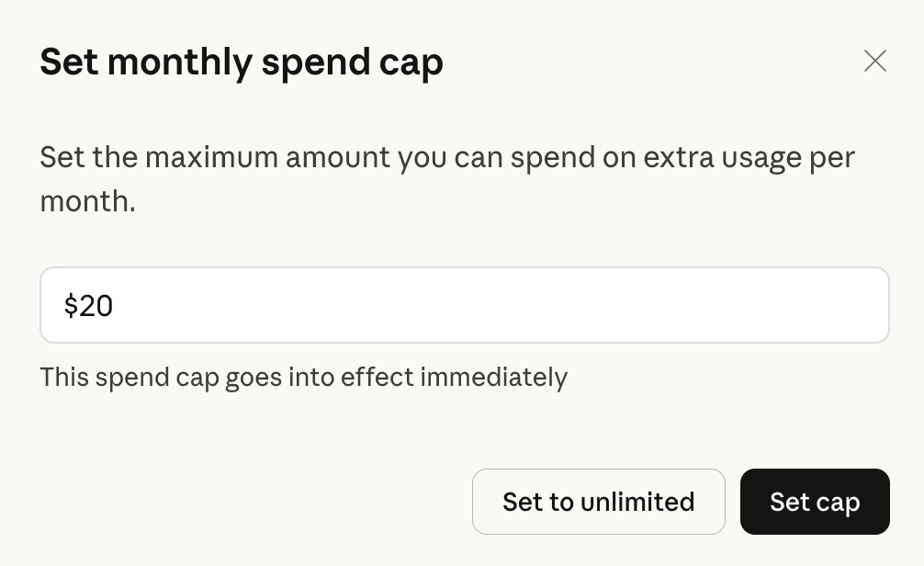
Task: Remove the limit via Set to unlimited
Action: [x=598, y=502]
